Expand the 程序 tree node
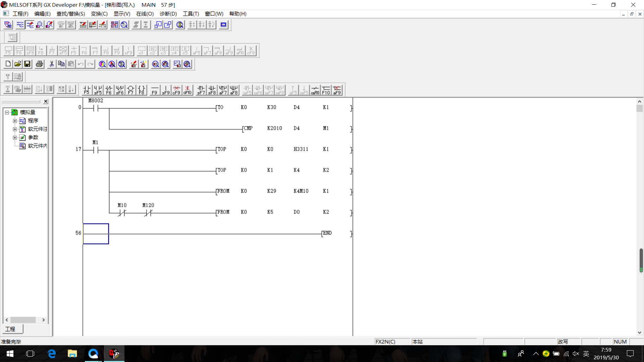This screenshot has height=362, width=644. (15, 121)
